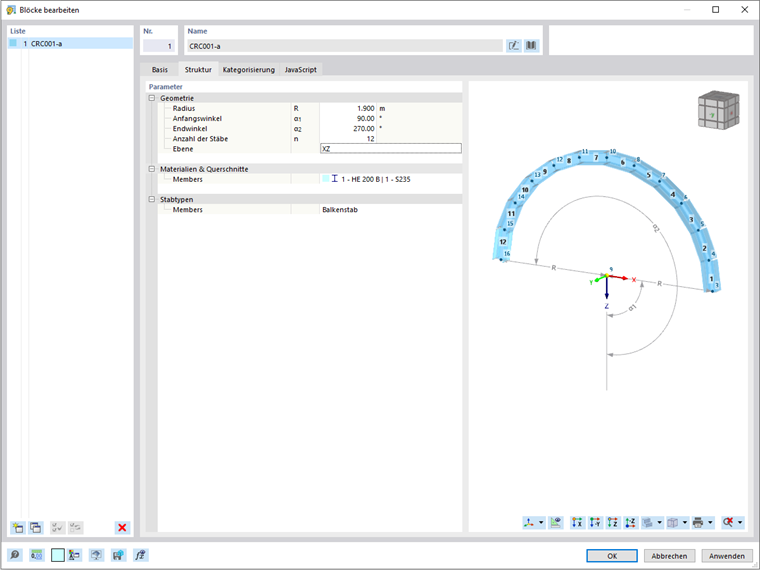
Task: Click the Anzahl der Stäbe value 12
Action: 348,139
